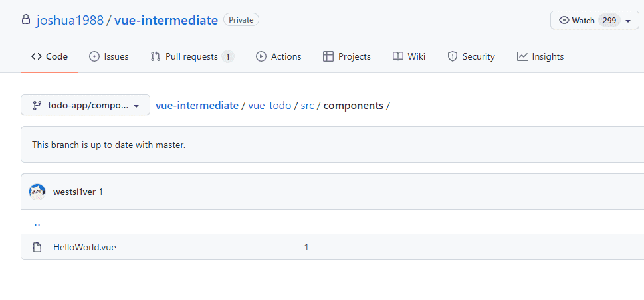Open the Issues tab
644x300 pixels.
coord(109,56)
